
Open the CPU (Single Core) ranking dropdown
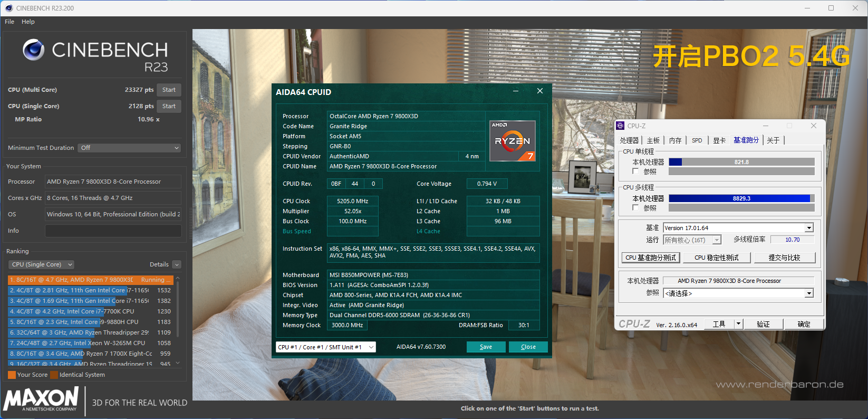click(x=41, y=264)
